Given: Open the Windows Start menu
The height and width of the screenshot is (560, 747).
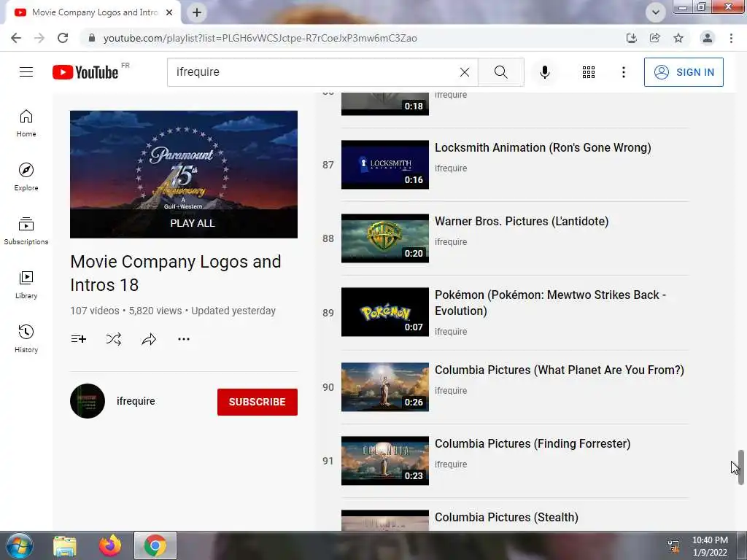Looking at the screenshot, I should [x=19, y=545].
